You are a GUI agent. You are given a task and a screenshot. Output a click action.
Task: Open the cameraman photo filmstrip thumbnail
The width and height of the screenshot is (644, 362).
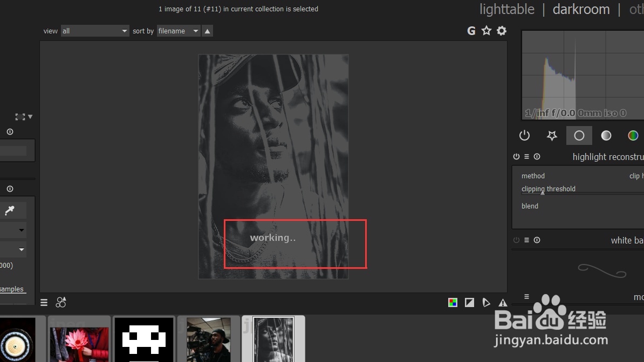(x=209, y=339)
